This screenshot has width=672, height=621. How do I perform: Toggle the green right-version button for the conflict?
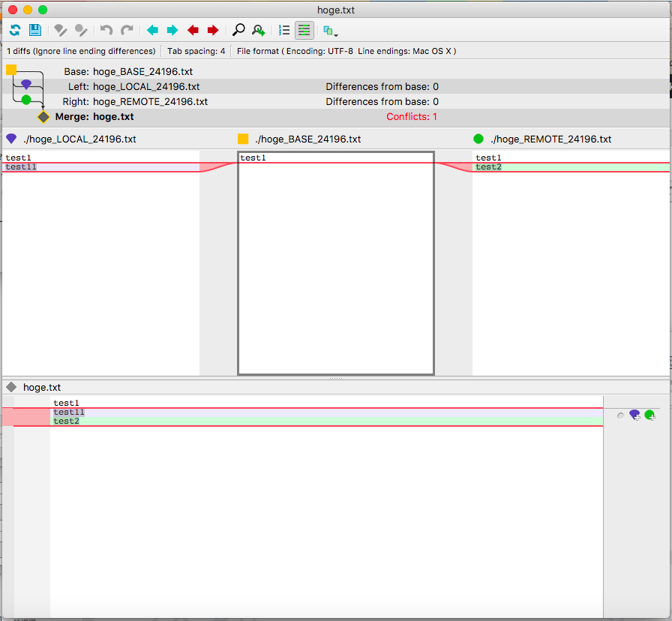(x=649, y=415)
